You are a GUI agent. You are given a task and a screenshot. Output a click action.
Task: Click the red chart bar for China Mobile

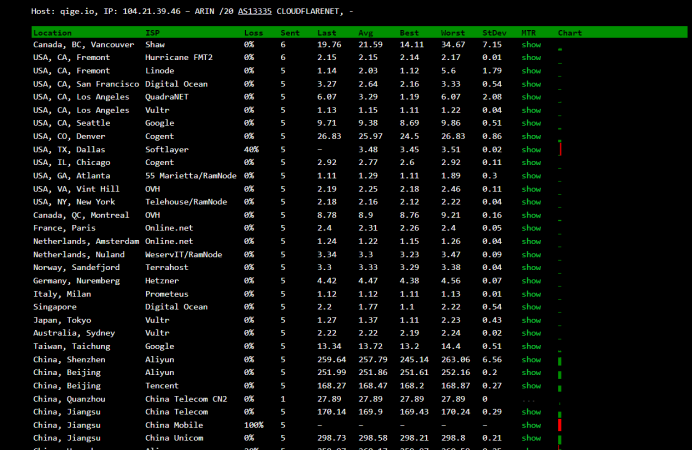[x=560, y=425]
